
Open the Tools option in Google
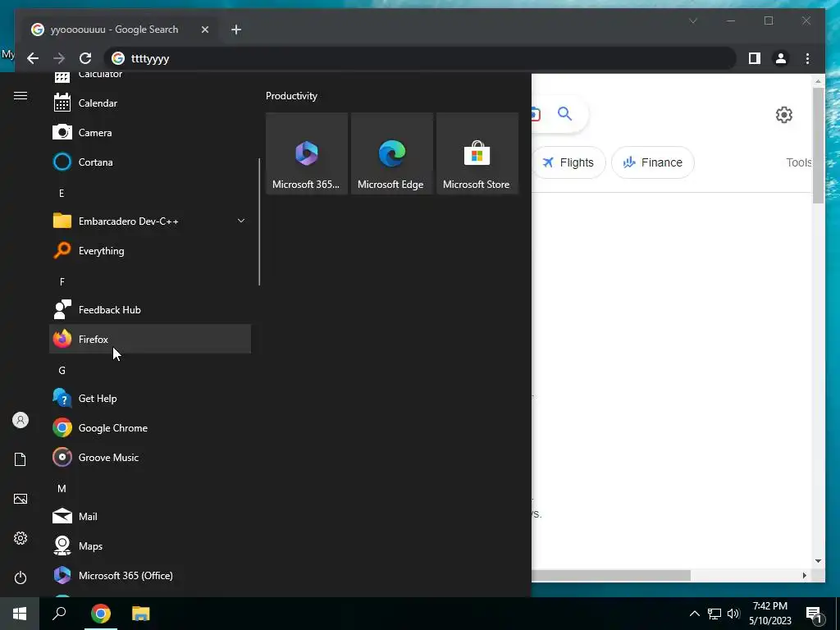799,162
